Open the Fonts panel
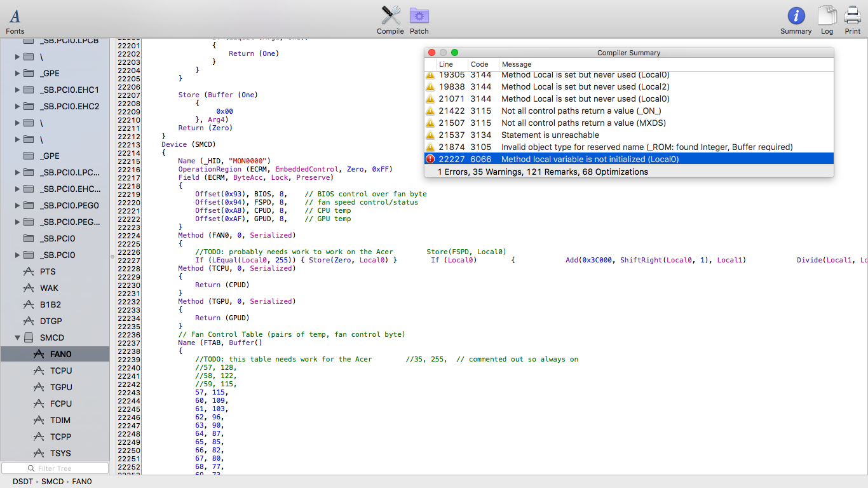 (15, 20)
